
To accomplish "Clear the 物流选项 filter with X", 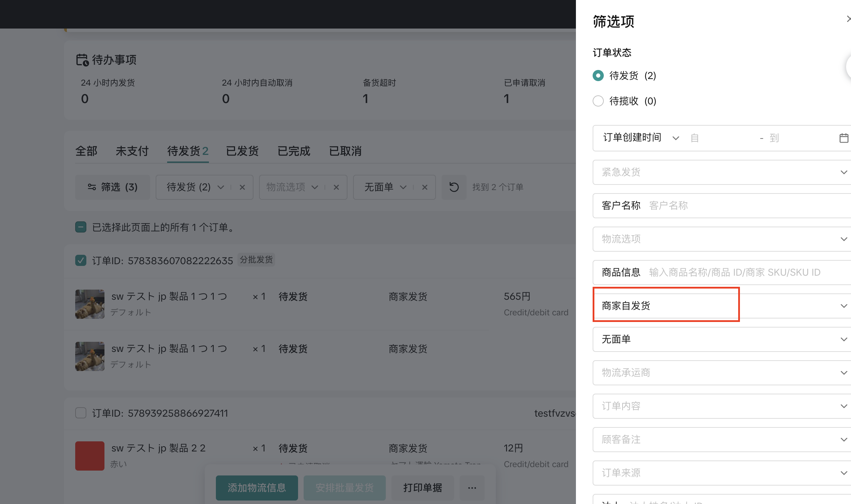I will coord(336,187).
